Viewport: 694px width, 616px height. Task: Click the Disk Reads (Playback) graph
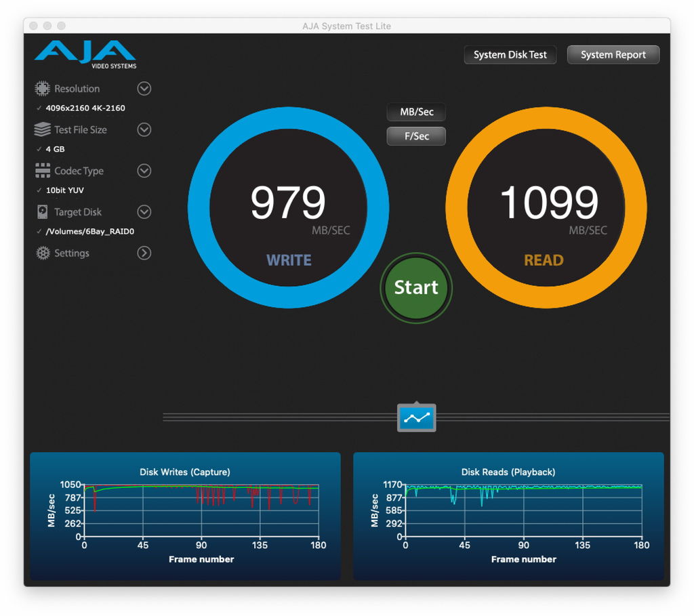pos(508,516)
